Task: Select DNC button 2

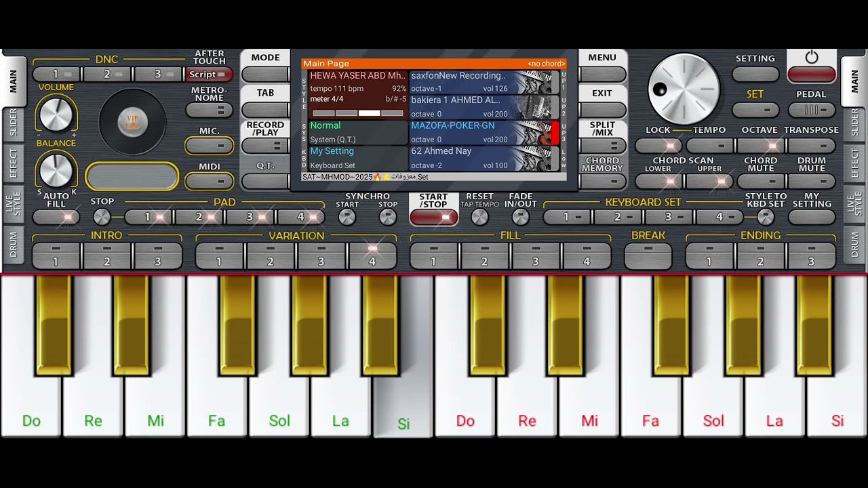Action: pyautogui.click(x=107, y=75)
